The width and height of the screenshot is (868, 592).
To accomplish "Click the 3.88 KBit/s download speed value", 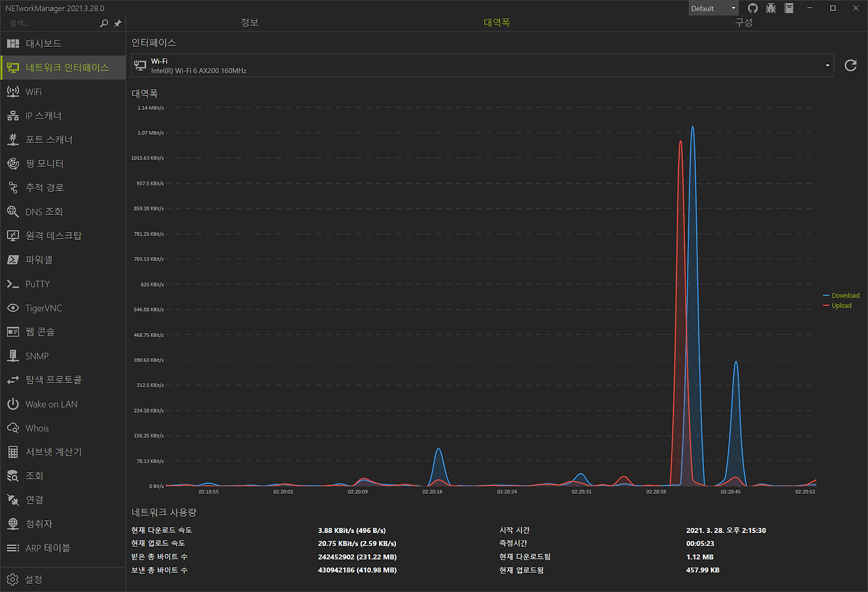I will pyautogui.click(x=351, y=530).
